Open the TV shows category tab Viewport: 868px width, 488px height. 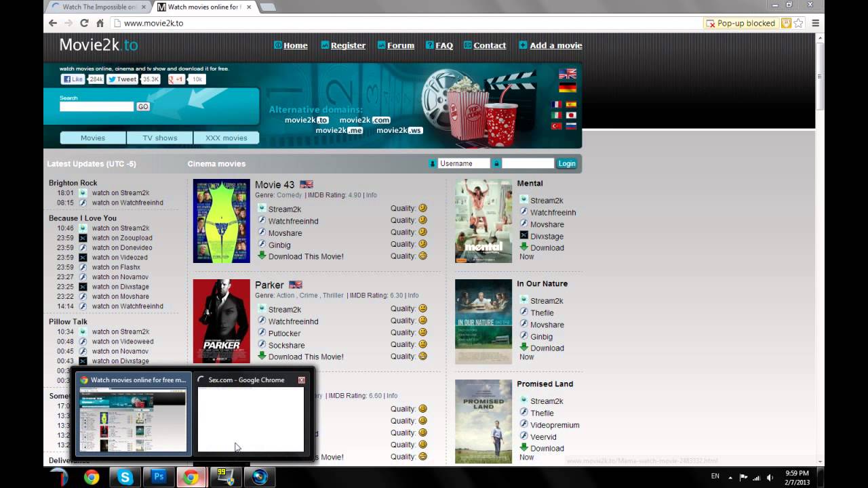(160, 138)
